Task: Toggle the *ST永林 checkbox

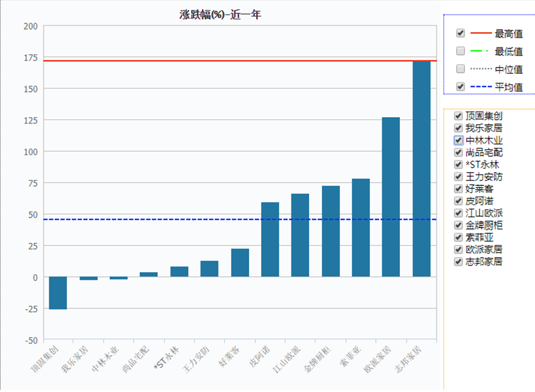Action: tap(459, 164)
